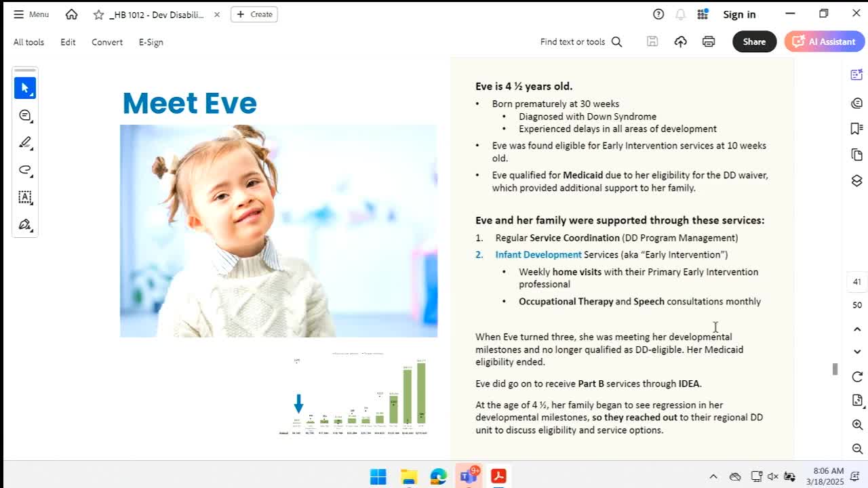Go to the previous page arrow
868x488 pixels.
(857, 329)
